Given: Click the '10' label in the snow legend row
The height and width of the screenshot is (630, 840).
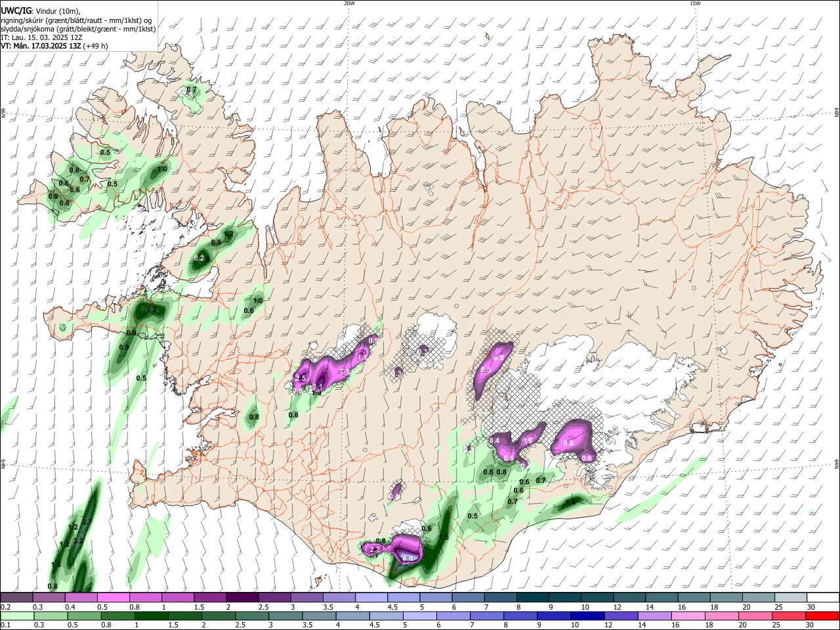Looking at the screenshot, I should click(585, 607).
